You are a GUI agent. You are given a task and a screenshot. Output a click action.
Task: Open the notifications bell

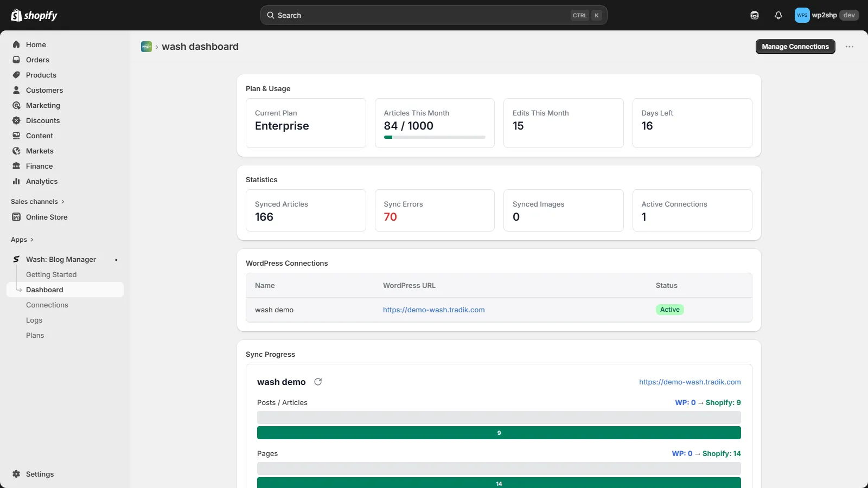(x=778, y=15)
